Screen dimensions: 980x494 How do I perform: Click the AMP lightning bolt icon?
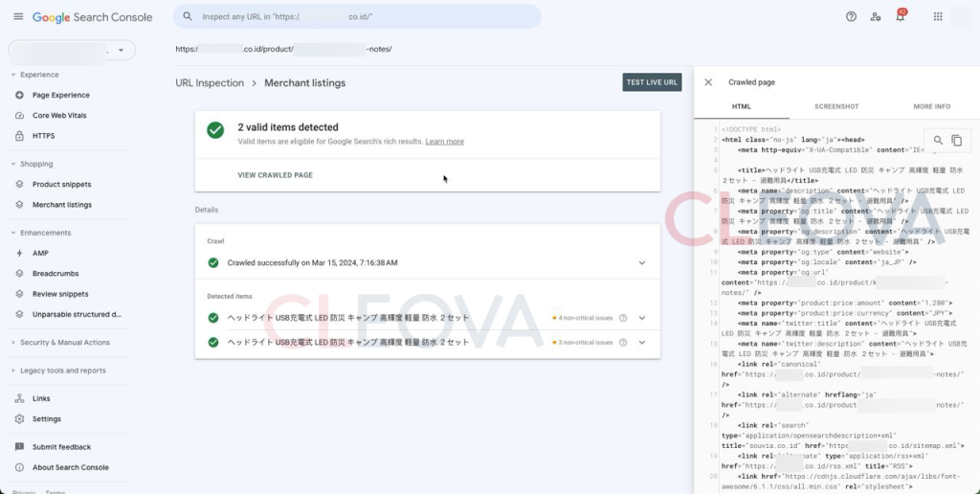[x=19, y=254]
